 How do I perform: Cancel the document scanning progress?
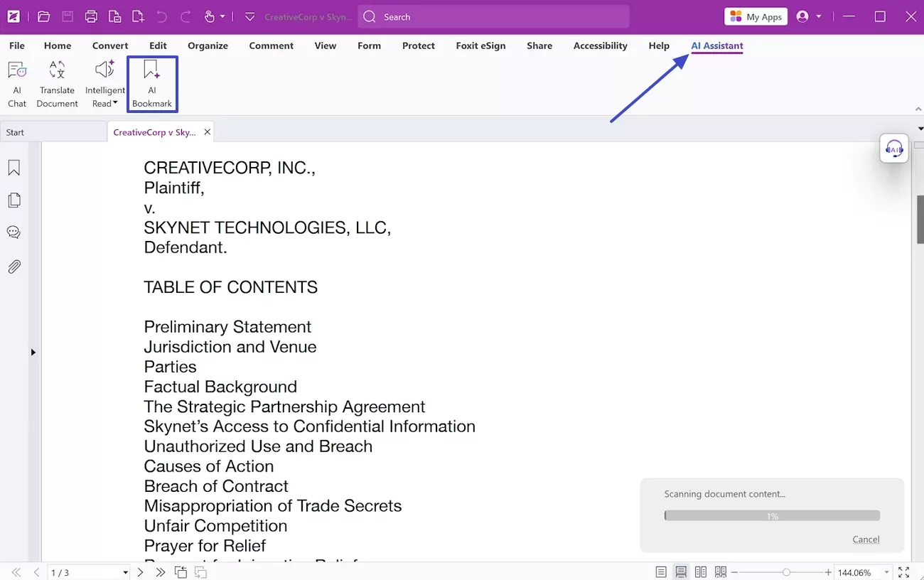[x=866, y=539]
